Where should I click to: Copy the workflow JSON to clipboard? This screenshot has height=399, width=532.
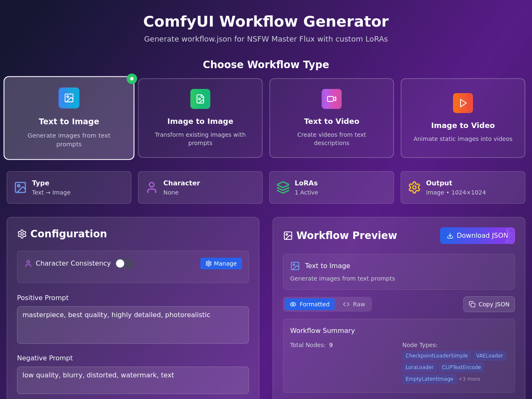[489, 304]
